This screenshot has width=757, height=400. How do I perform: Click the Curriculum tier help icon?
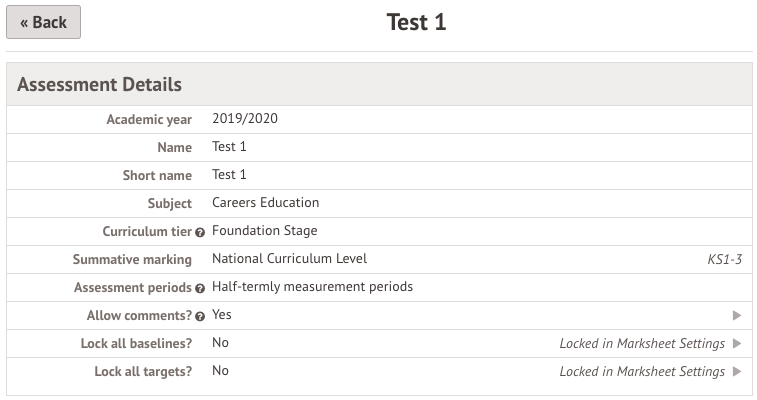click(x=200, y=231)
